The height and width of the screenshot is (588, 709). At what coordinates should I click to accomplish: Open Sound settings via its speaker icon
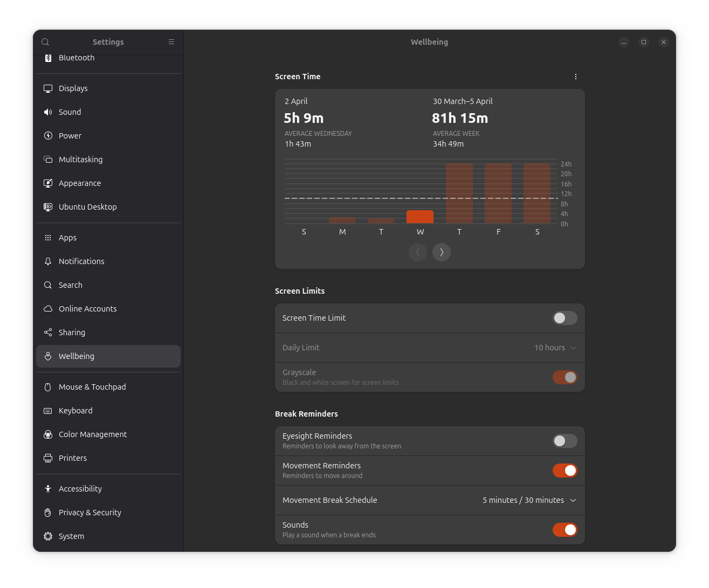point(47,112)
